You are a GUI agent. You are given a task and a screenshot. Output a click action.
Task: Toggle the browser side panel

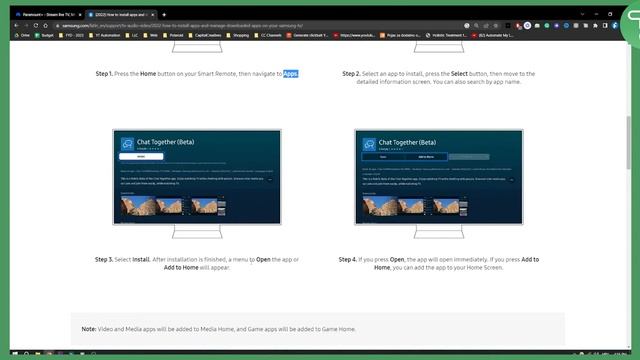(x=605, y=25)
